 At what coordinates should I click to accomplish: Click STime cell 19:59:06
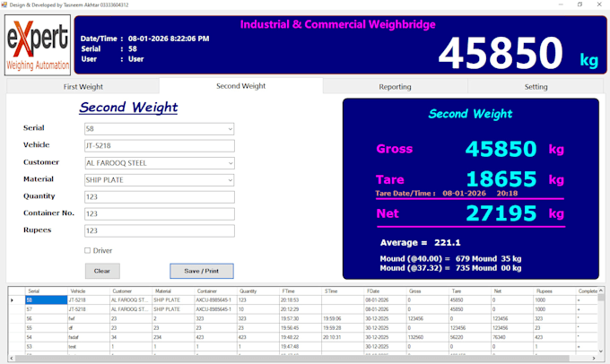pos(343,319)
